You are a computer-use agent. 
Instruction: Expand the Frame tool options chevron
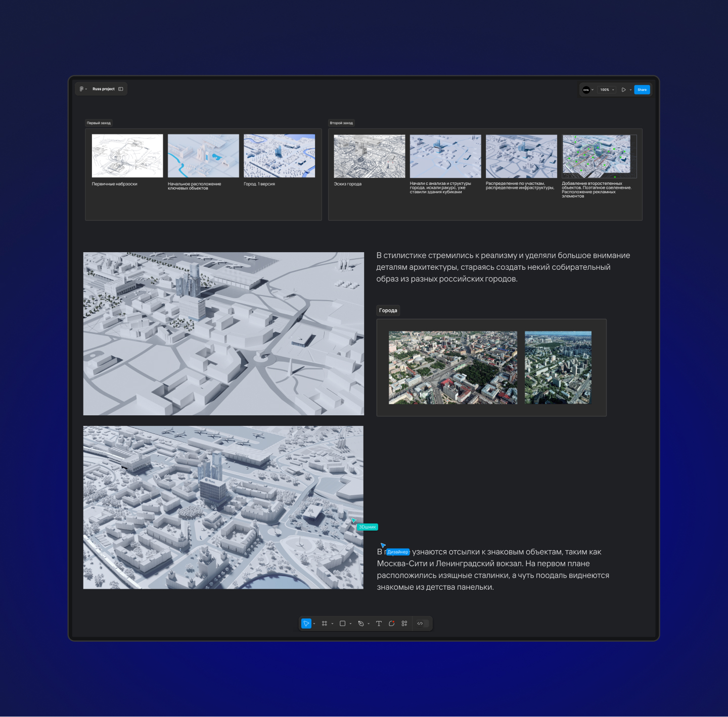[332, 624]
